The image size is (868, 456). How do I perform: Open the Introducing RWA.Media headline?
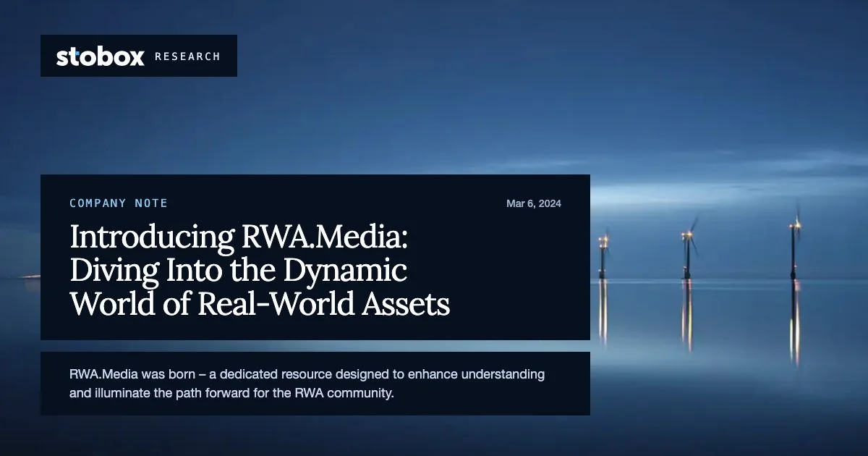(x=260, y=271)
